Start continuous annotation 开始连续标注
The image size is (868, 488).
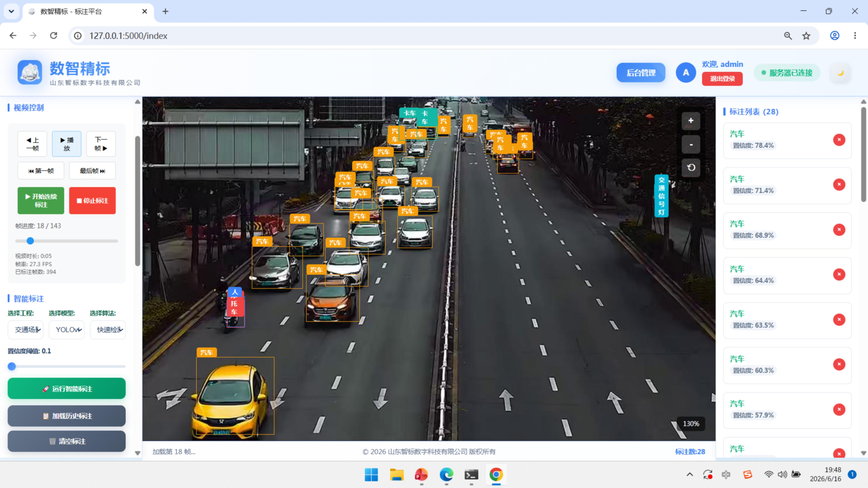(41, 201)
